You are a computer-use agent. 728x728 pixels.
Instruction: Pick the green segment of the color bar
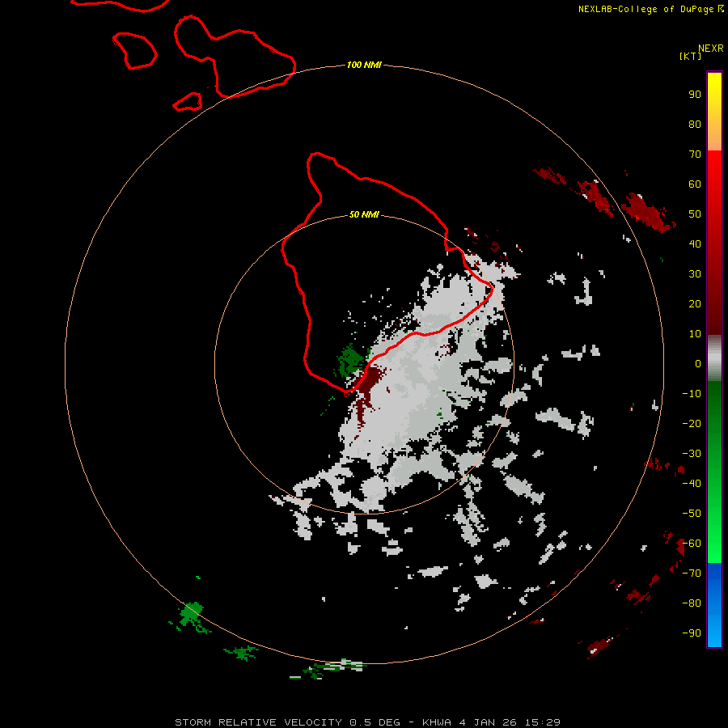(x=714, y=472)
